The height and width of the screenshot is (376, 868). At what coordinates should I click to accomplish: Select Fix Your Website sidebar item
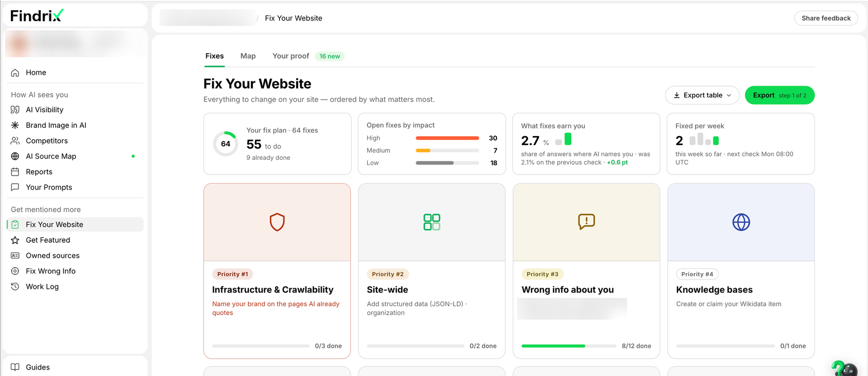click(75, 224)
